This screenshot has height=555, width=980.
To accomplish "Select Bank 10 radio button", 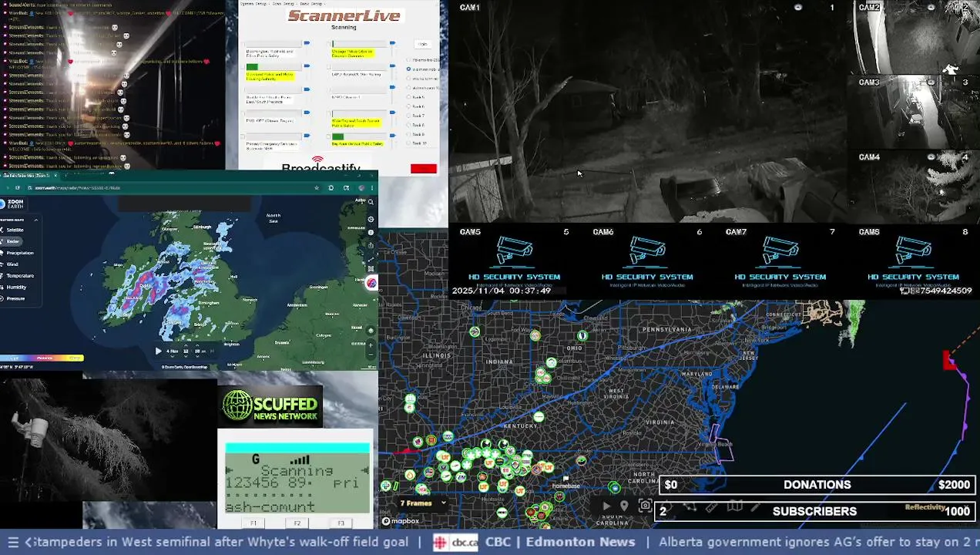I will click(x=408, y=143).
